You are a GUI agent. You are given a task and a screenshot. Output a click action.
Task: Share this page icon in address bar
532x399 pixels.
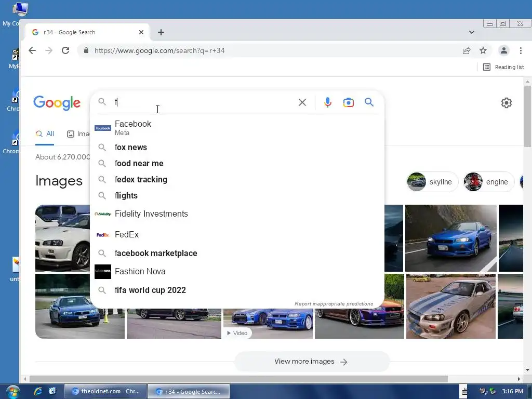tap(467, 50)
